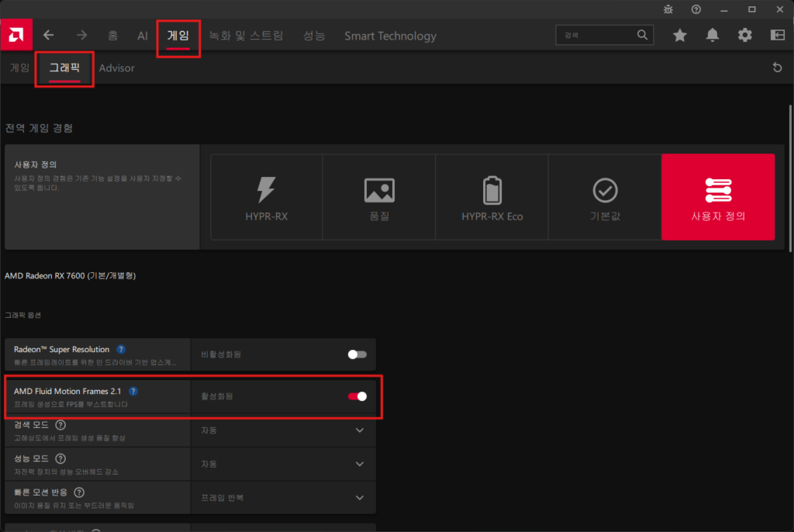
Task: Click the AMD Adrenalin logo icon
Action: tap(16, 35)
